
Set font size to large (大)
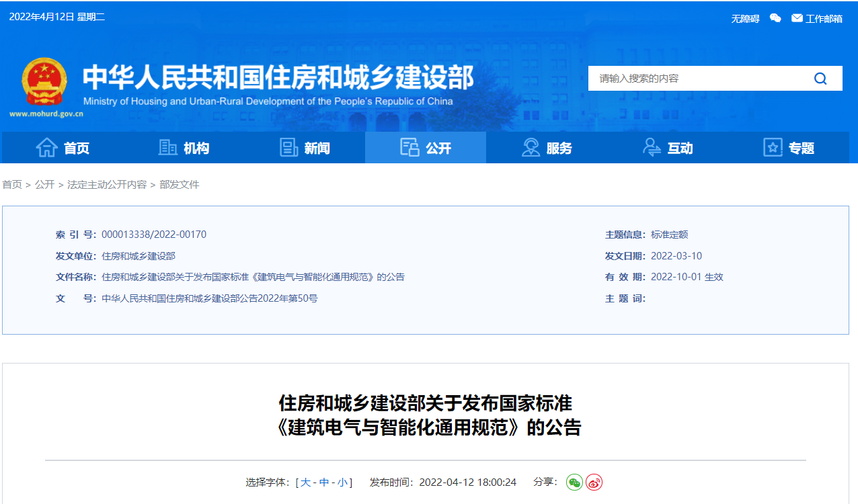pos(305,482)
